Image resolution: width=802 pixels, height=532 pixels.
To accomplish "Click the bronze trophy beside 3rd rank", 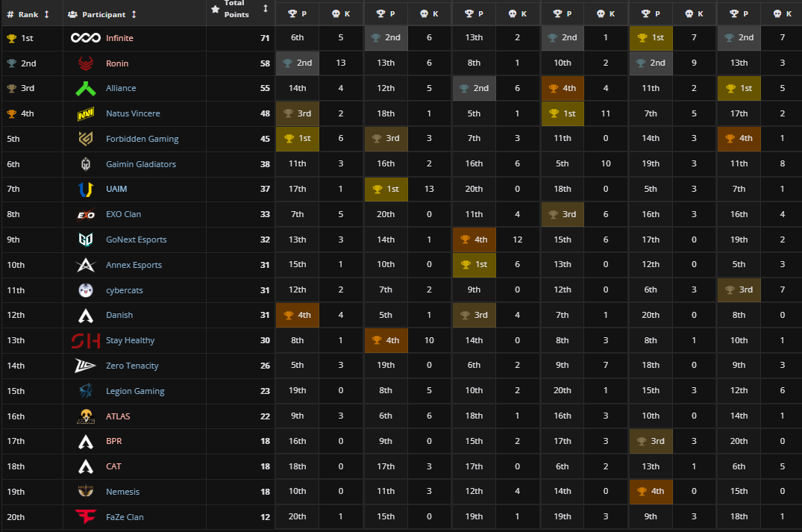I will pos(11,89).
